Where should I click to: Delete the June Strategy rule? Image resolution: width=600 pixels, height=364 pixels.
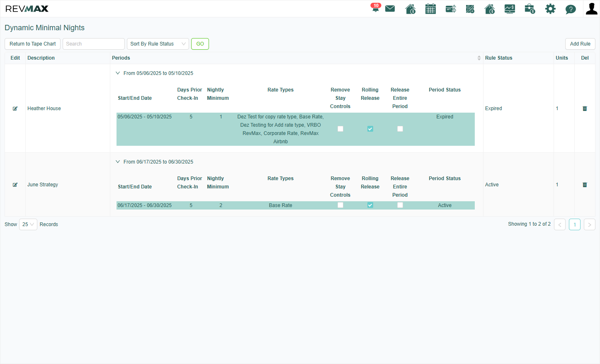585,185
